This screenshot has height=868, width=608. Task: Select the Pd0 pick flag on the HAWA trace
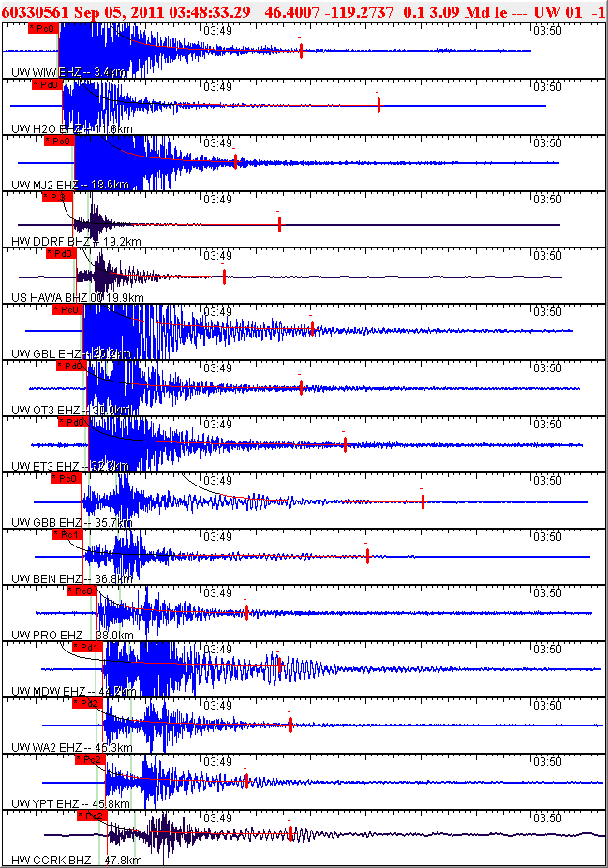tap(60, 253)
